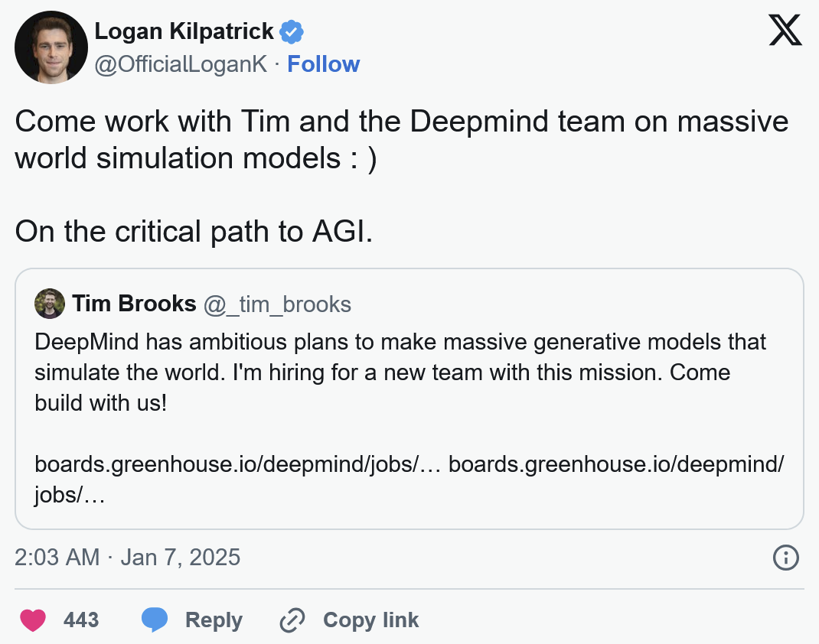Click the Copy link chain icon

(292, 620)
